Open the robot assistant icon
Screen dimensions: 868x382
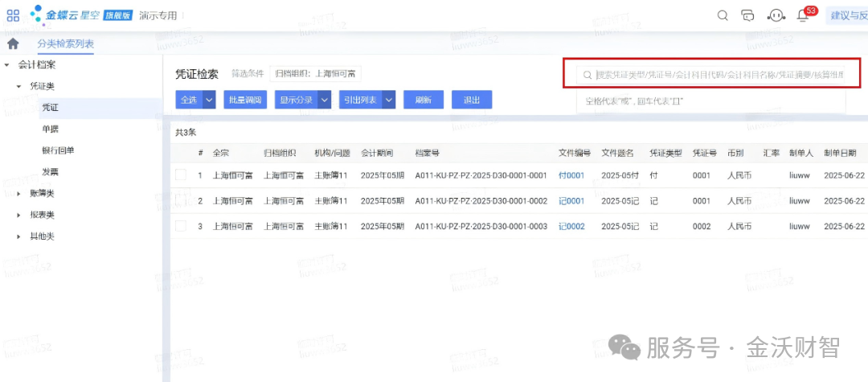point(776,15)
